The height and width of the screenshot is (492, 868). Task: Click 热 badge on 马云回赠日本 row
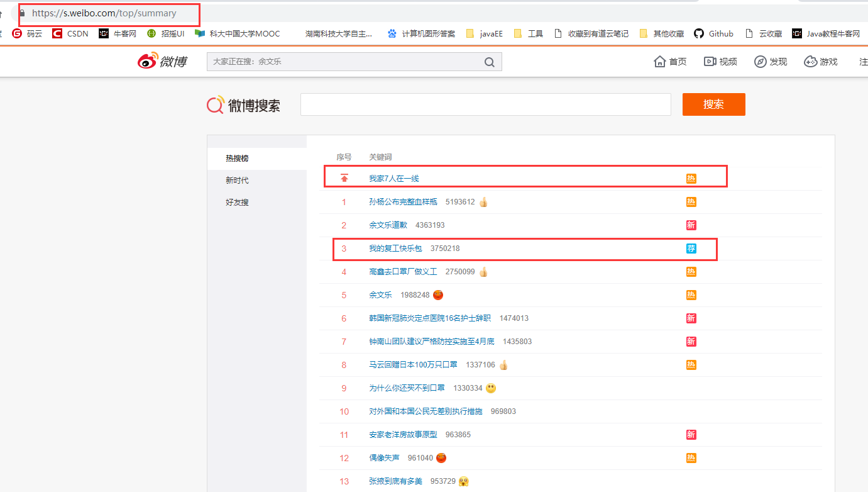coord(691,365)
